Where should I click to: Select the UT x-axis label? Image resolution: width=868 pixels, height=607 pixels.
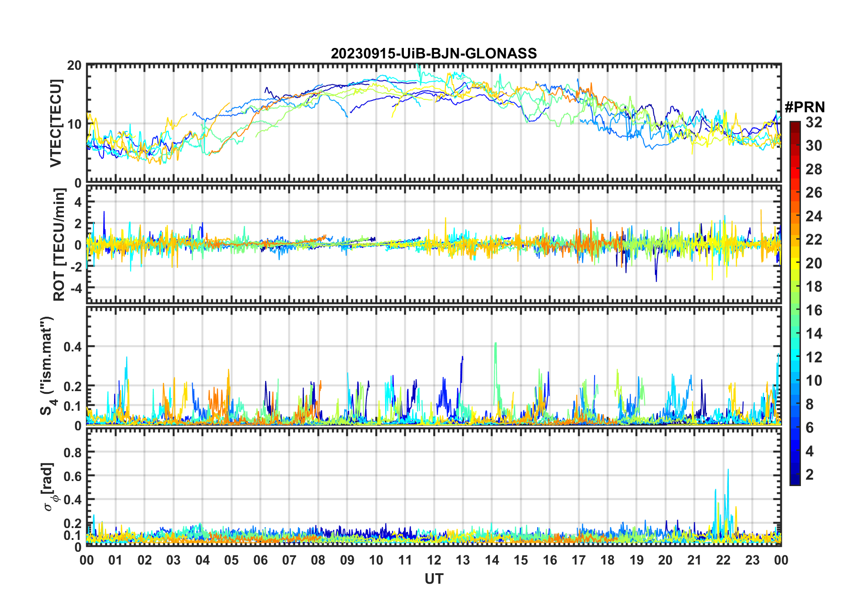(434, 579)
